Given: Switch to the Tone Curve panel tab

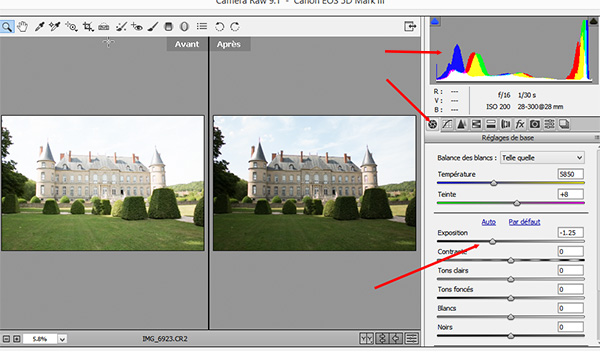Looking at the screenshot, I should pyautogui.click(x=447, y=124).
